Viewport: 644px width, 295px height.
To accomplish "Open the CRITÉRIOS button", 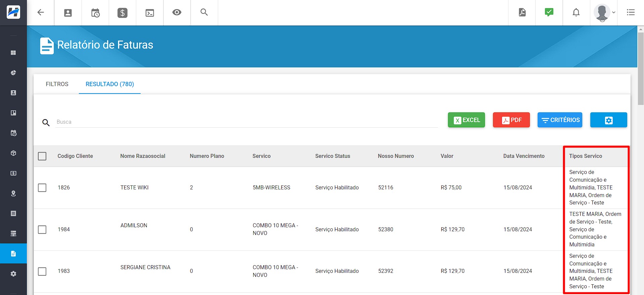I will tap(560, 120).
